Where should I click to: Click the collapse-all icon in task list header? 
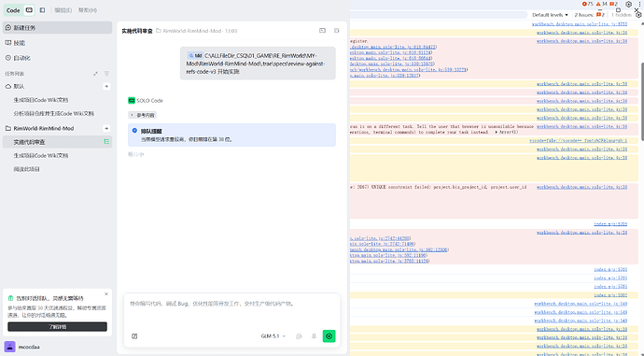(x=95, y=74)
